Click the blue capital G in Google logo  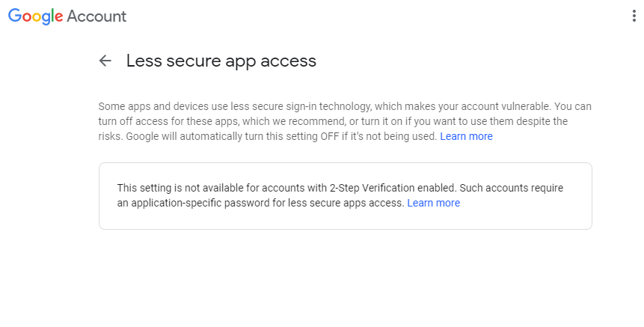pyautogui.click(x=16, y=16)
